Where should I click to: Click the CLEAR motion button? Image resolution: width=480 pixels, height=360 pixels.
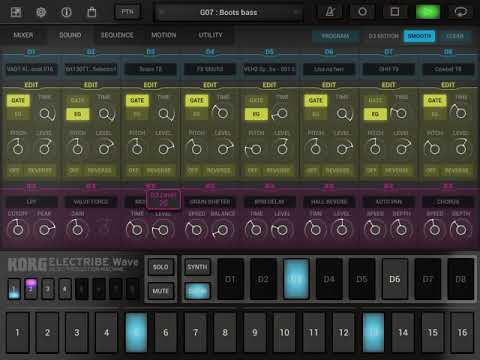coord(455,36)
